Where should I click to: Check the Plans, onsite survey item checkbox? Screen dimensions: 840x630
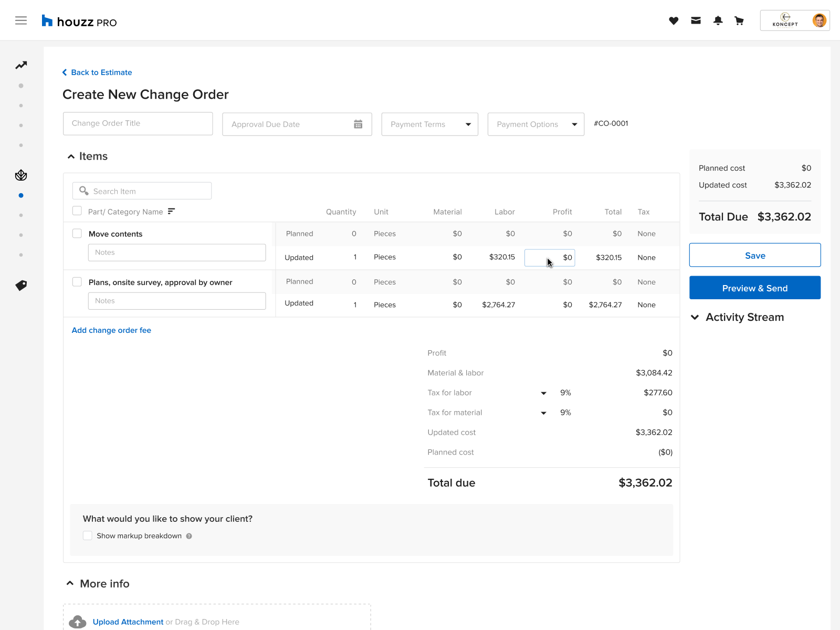click(x=77, y=282)
